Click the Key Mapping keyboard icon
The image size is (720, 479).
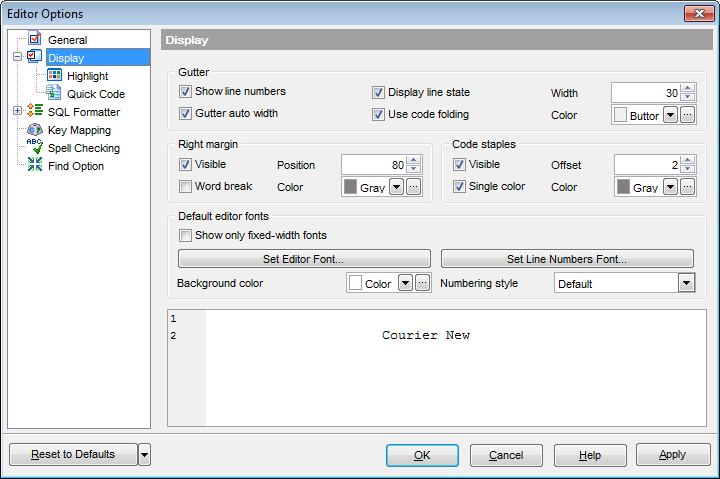pos(35,130)
